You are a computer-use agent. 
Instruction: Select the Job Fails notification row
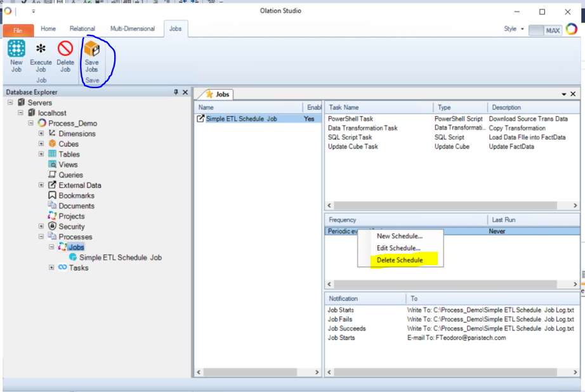tap(452, 319)
